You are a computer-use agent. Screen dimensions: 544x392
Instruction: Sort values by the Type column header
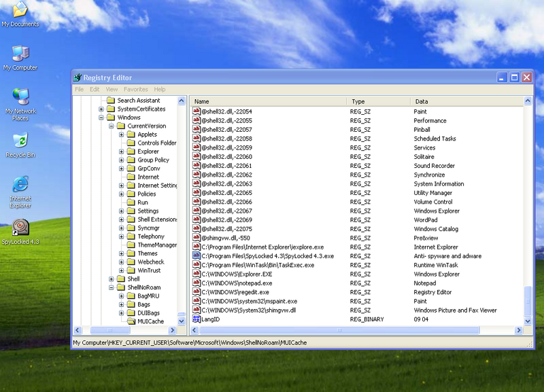coord(379,101)
